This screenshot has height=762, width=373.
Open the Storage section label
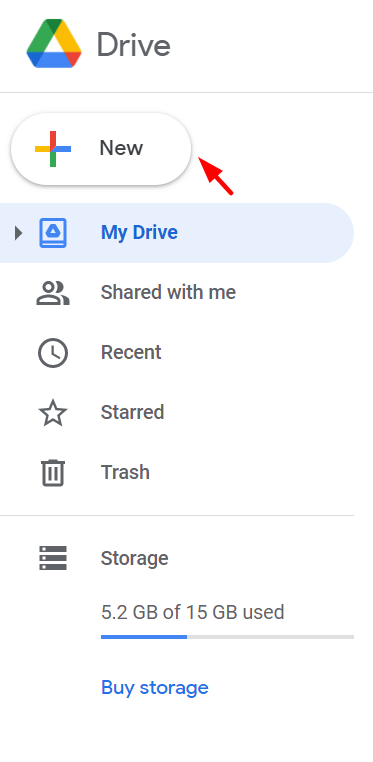tap(135, 558)
